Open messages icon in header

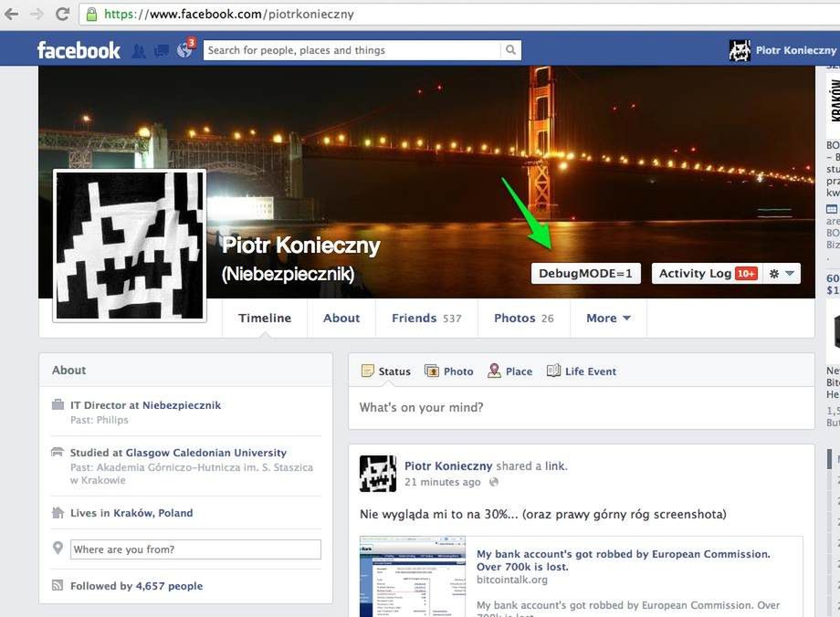coord(161,51)
